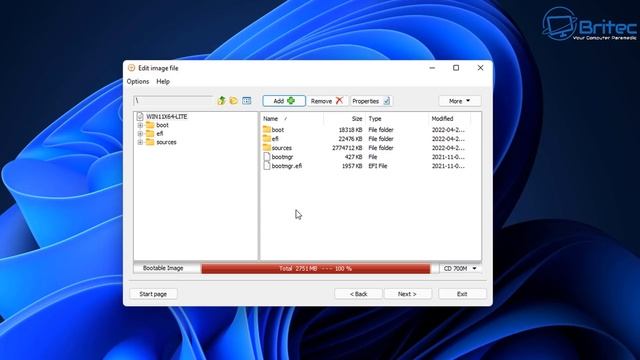The image size is (640, 360).
Task: Select bootmgr file icon in list
Action: 267,157
